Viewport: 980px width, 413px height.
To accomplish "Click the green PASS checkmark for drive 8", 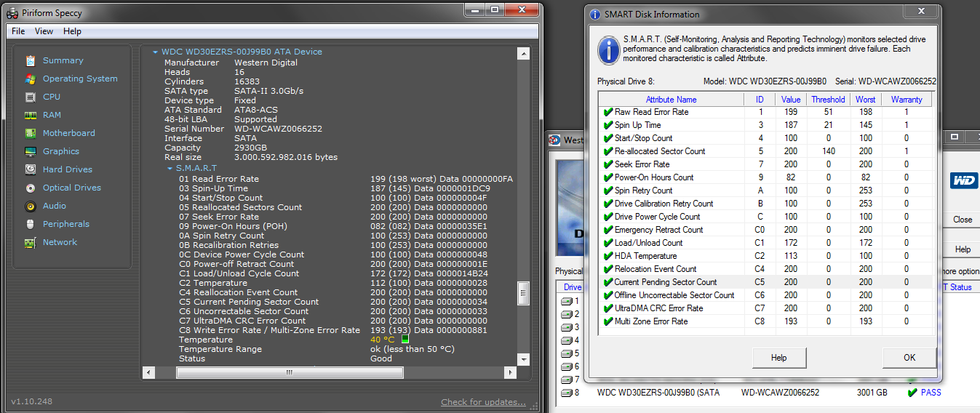I will tap(912, 393).
